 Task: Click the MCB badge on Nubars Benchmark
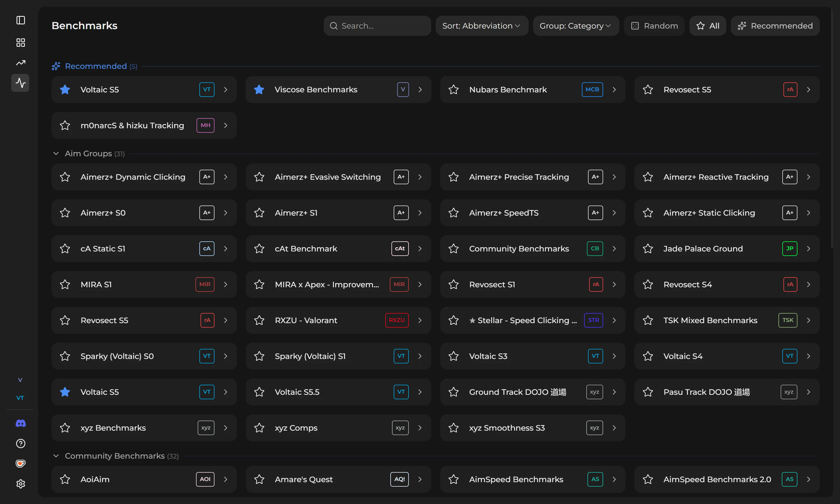(592, 89)
